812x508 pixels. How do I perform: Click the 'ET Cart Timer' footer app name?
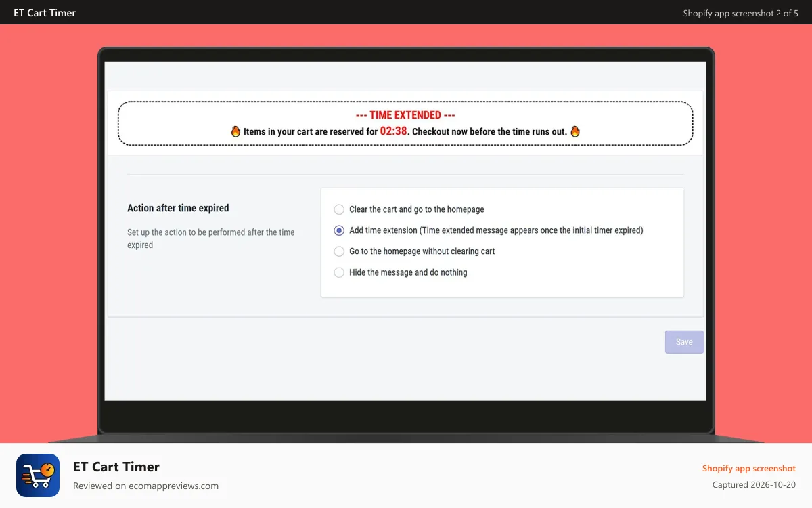tap(116, 467)
